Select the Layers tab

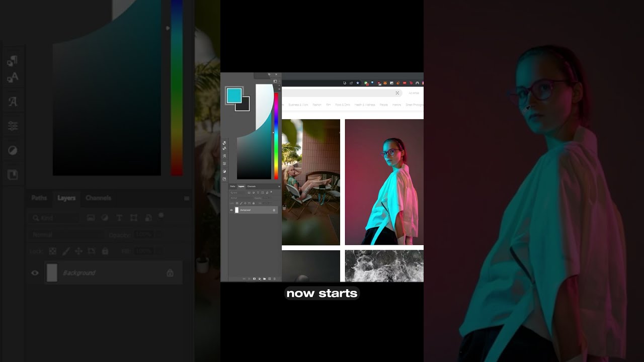[x=242, y=187]
